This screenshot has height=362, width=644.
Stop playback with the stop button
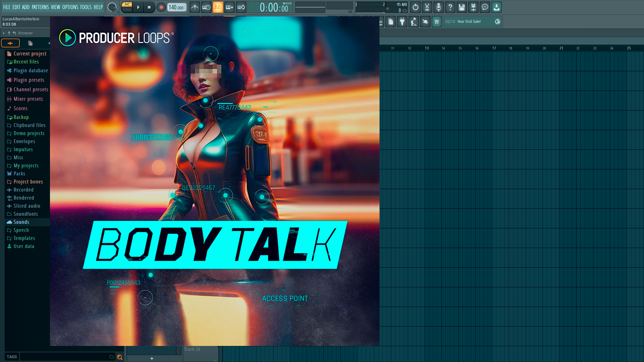(x=149, y=7)
